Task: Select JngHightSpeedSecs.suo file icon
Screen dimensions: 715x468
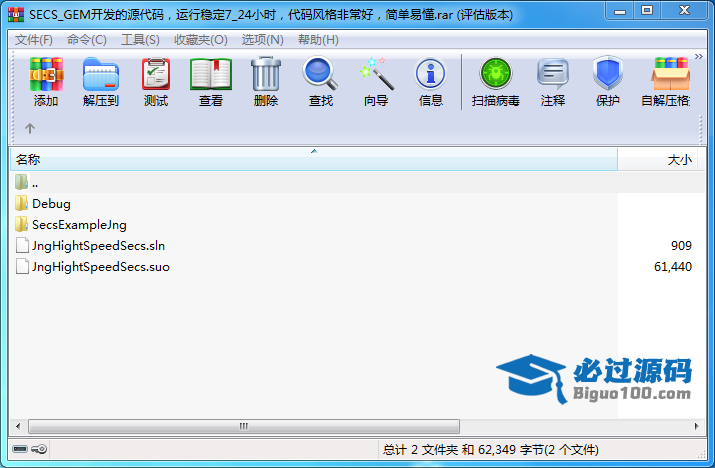Action: tap(22, 266)
